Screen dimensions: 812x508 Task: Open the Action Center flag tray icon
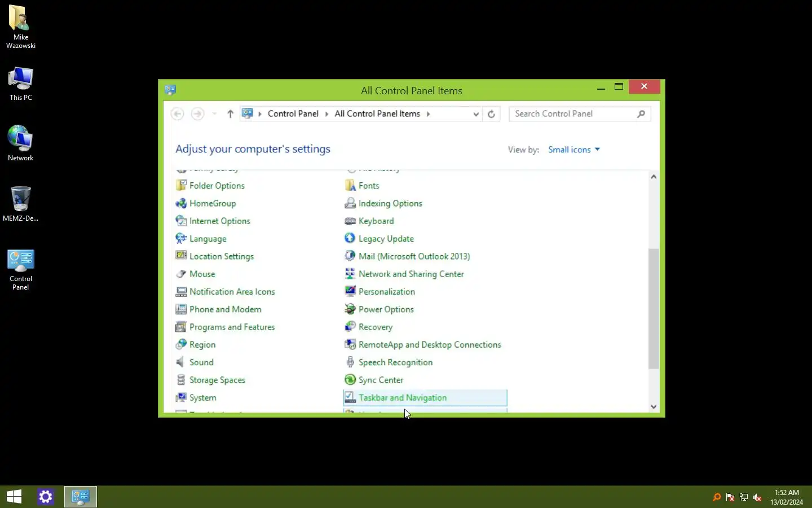[x=730, y=497]
